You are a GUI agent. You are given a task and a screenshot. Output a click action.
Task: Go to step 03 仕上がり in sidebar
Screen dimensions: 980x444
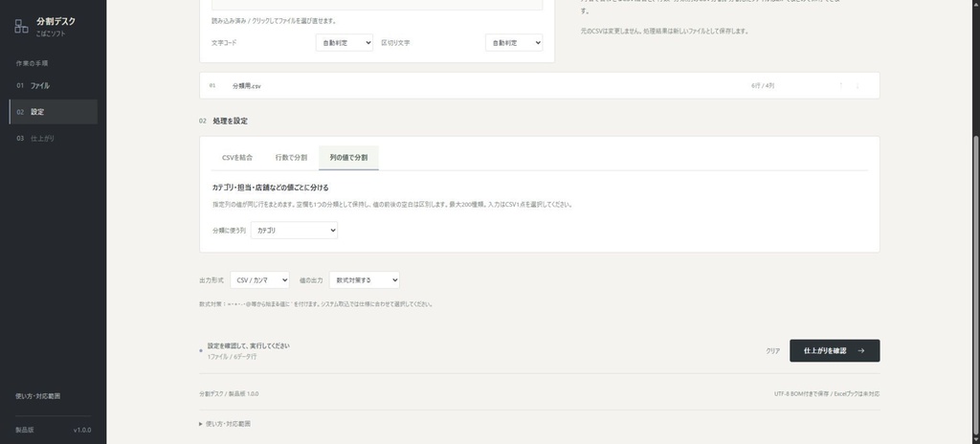point(54,138)
